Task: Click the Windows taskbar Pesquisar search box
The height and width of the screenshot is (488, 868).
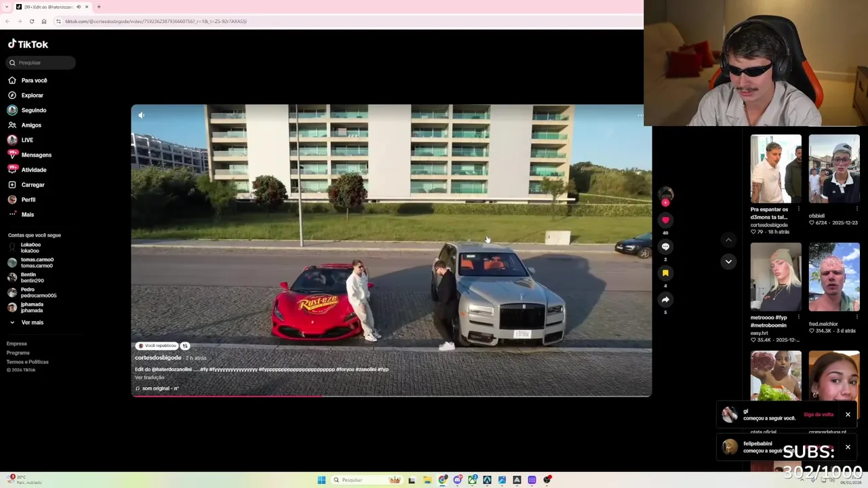Action: click(x=367, y=480)
